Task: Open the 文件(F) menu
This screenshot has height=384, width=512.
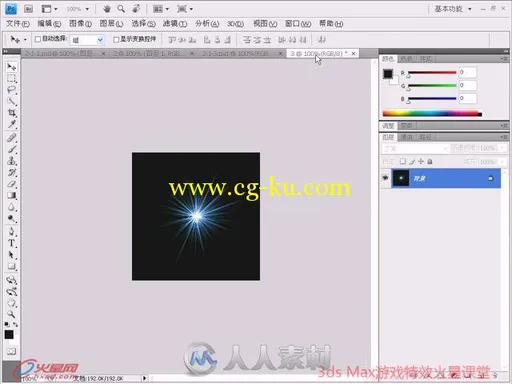Action: (x=18, y=24)
